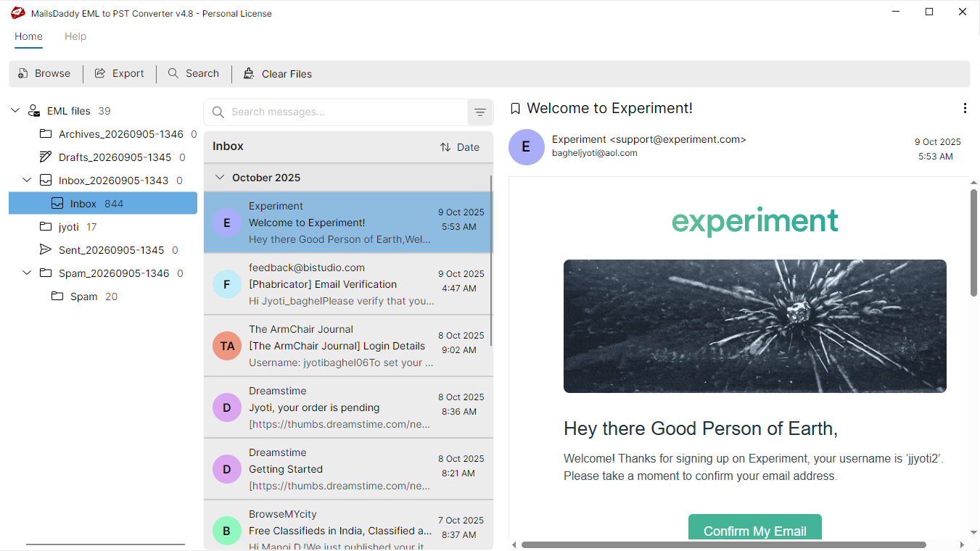Click the BrowseMYcity B avatar

tap(227, 531)
